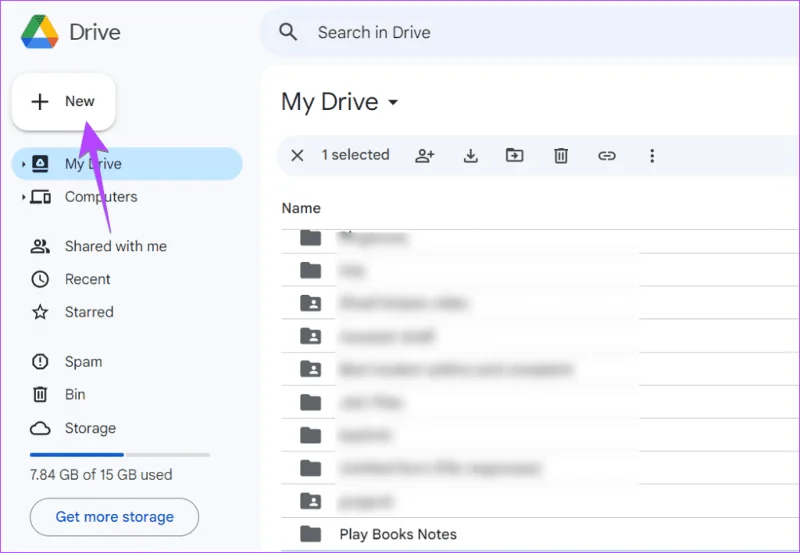The width and height of the screenshot is (800, 553).
Task: Click the New button
Action: (x=64, y=102)
